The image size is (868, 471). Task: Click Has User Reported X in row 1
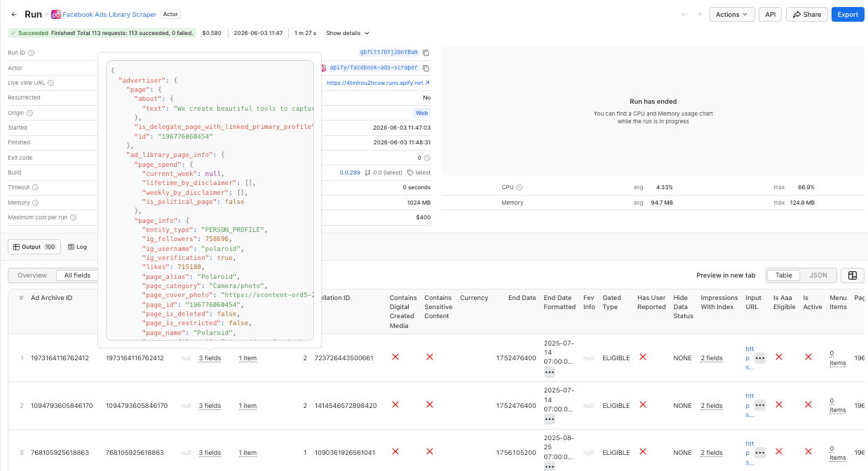tap(643, 357)
